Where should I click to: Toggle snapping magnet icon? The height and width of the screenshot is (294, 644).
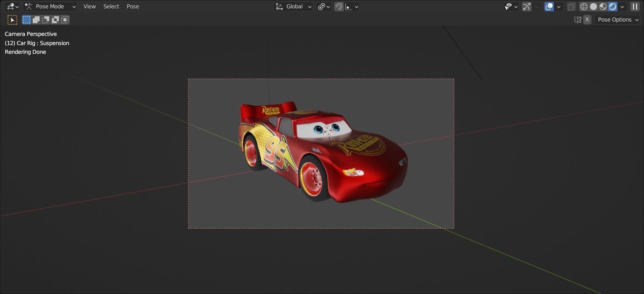tap(339, 6)
